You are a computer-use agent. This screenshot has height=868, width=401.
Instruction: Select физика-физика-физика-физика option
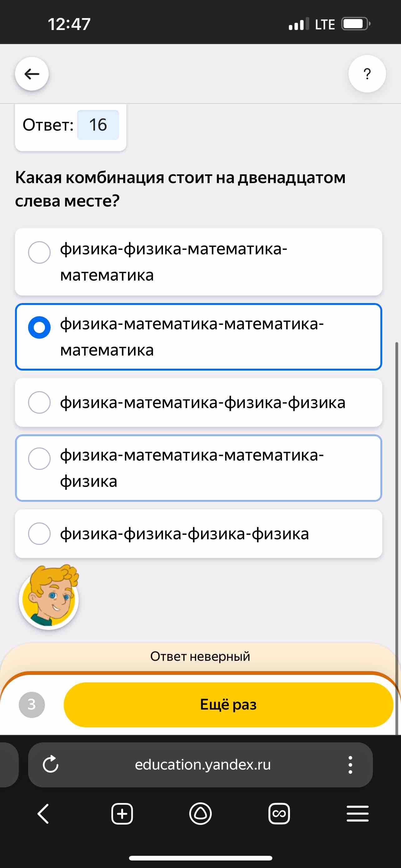pos(198,533)
